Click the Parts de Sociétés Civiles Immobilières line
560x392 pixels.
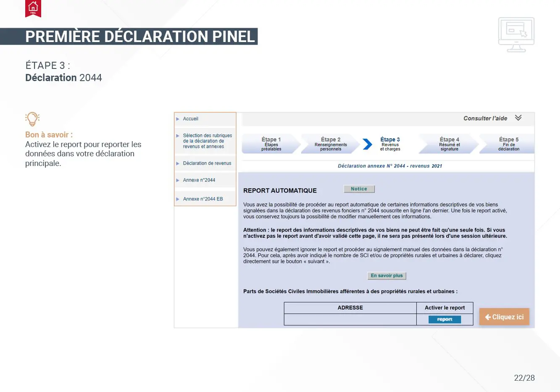tap(350, 292)
